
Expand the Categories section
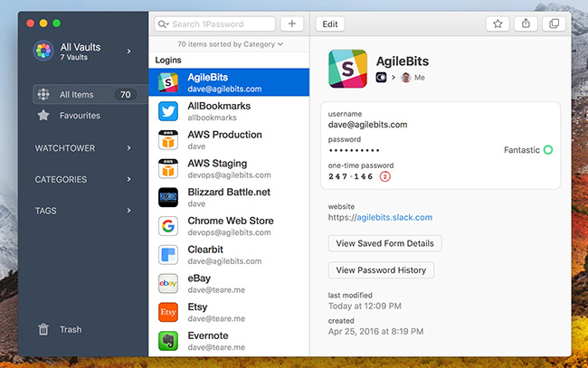click(x=83, y=179)
